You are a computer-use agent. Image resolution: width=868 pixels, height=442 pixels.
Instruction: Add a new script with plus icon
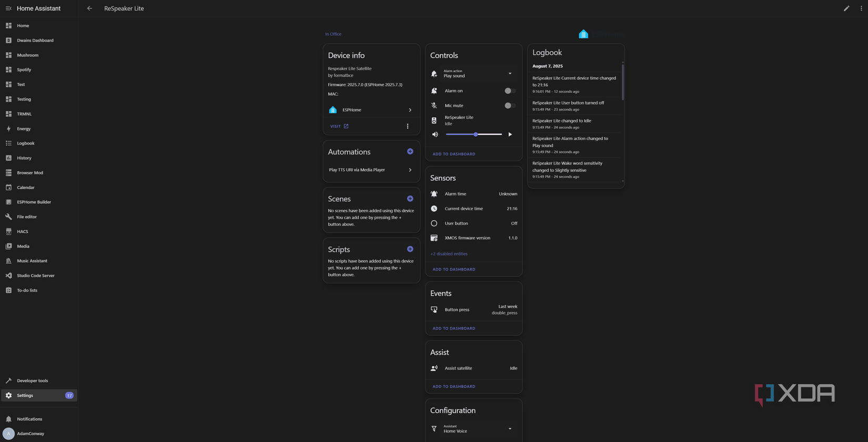pyautogui.click(x=410, y=249)
